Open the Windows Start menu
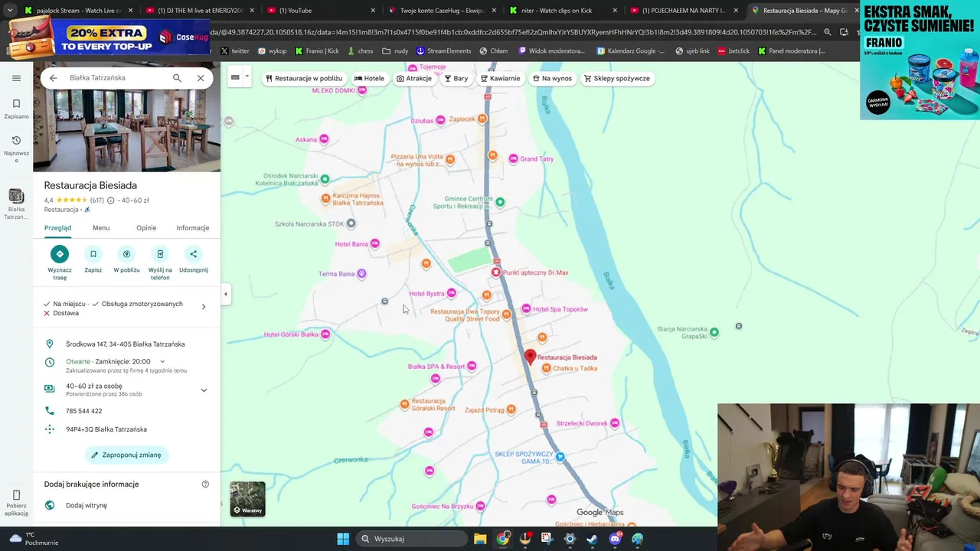This screenshot has width=980, height=551. click(x=343, y=539)
